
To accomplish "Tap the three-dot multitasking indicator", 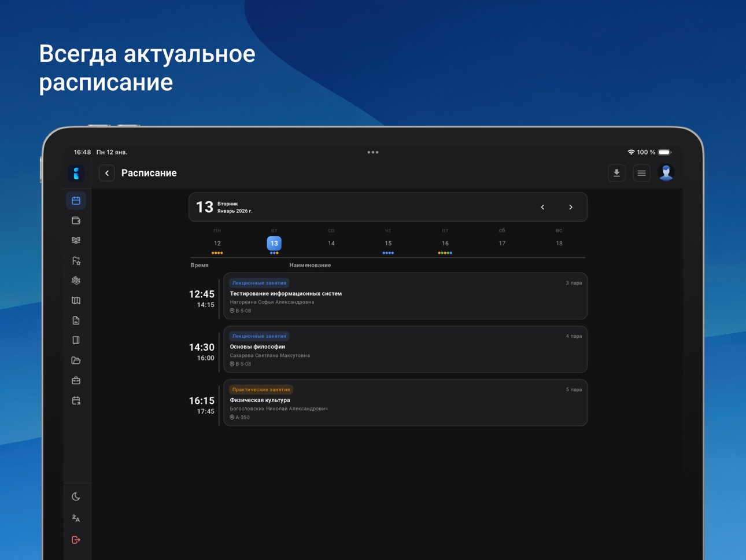I will click(x=373, y=152).
